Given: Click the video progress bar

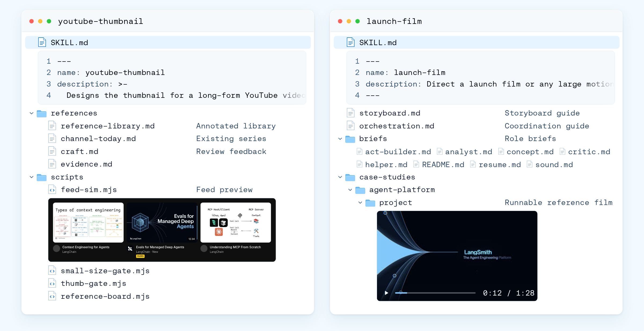Looking at the screenshot, I should [x=435, y=293].
